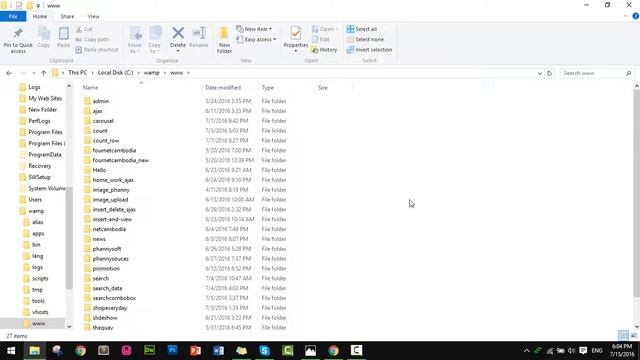Open the File tab

click(13, 16)
